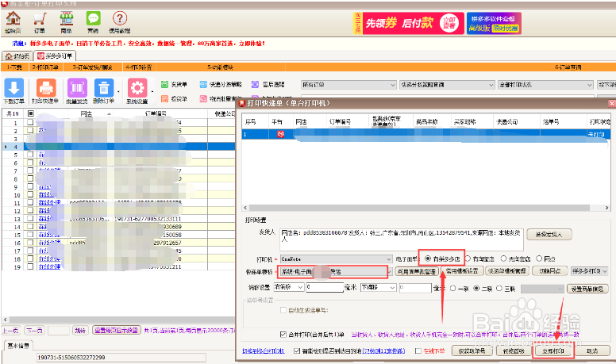The width and height of the screenshot is (616, 364).
Task: Expand the arrow next to 删除订单
Action: pos(118,91)
